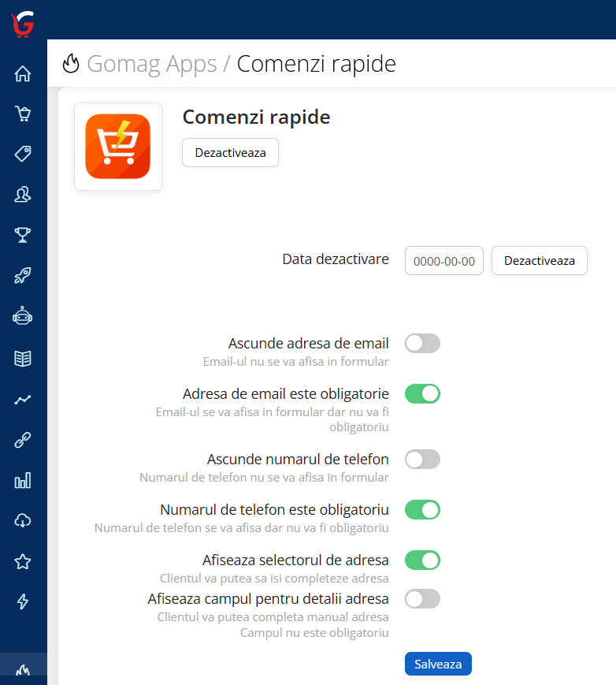
Task: Open the shopping cart orders icon
Action: pyautogui.click(x=23, y=114)
